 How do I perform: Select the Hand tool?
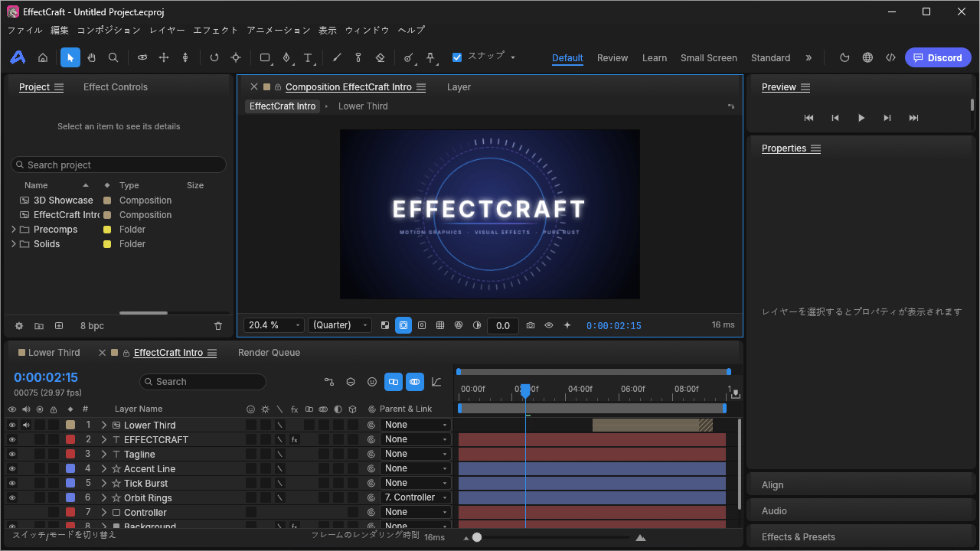[92, 57]
